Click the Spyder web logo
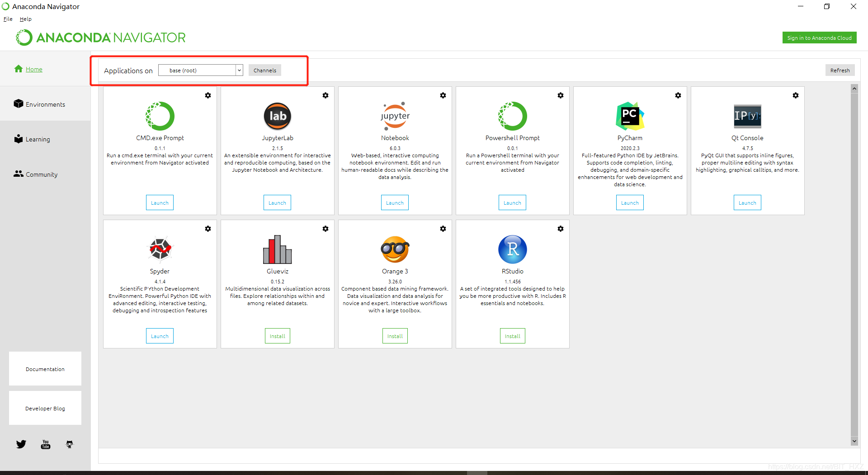The height and width of the screenshot is (475, 868). (x=160, y=249)
